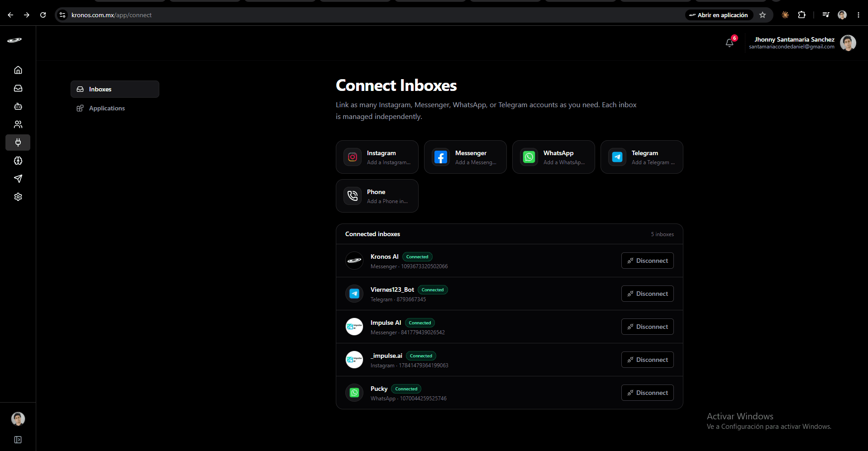Click the Viernes123_Bot Telegram avatar
Viewport: 868px width, 451px height.
354,294
